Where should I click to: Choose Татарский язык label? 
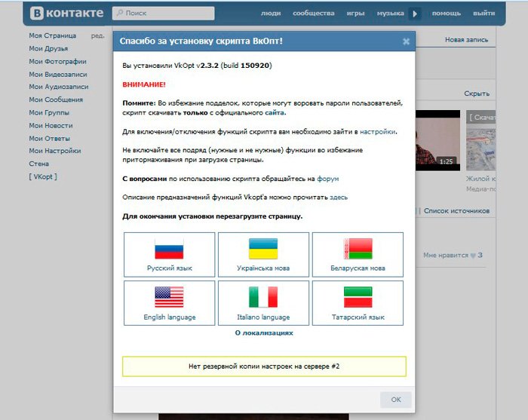pyautogui.click(x=358, y=317)
